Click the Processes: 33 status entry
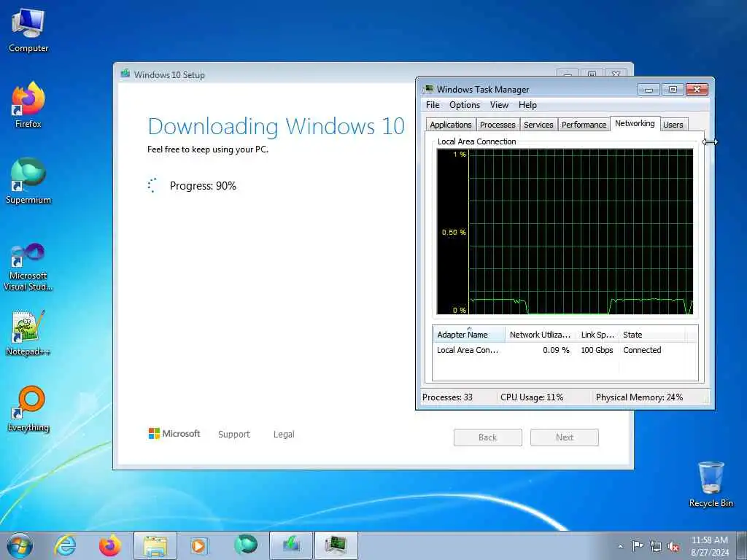 click(447, 397)
